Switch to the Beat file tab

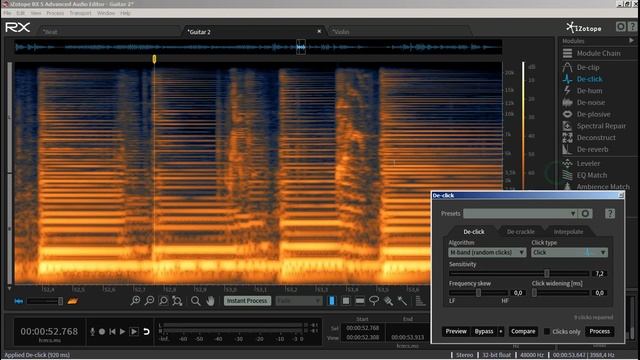point(51,32)
